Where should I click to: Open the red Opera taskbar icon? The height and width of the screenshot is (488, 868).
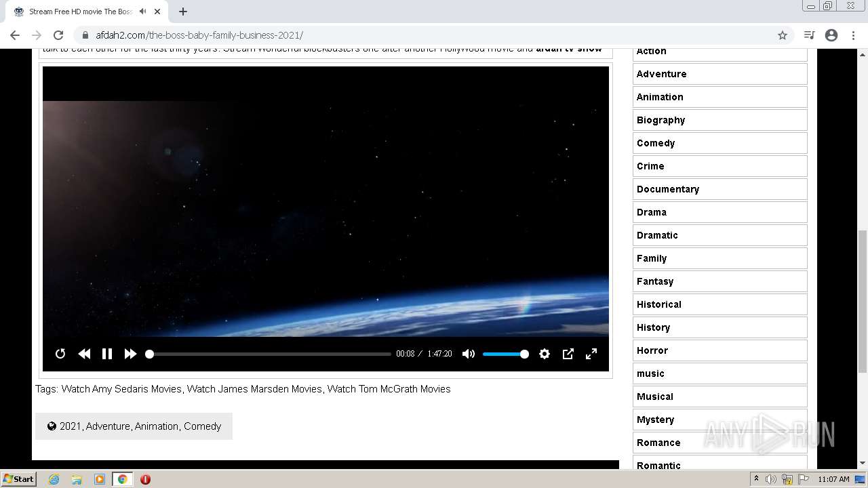[145, 479]
